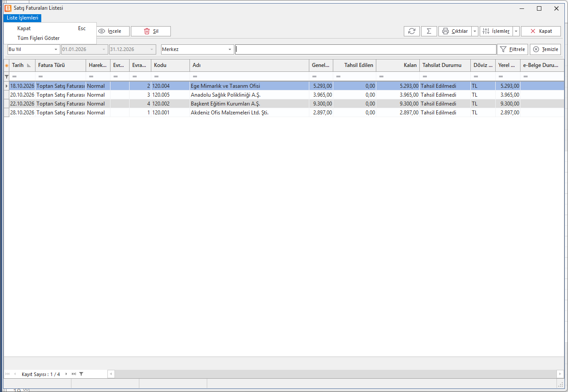Click the search text input field
568x392 pixels.
pyautogui.click(x=366, y=49)
